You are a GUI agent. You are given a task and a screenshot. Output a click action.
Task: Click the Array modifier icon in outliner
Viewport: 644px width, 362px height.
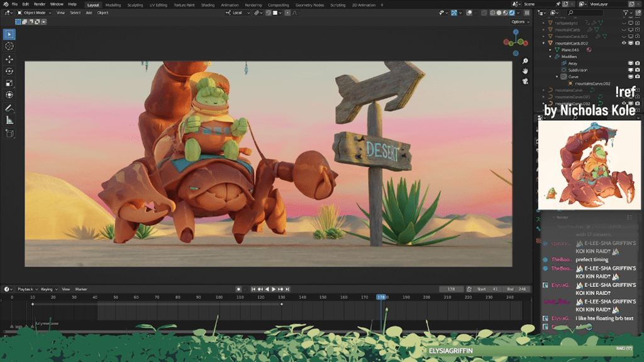point(564,63)
